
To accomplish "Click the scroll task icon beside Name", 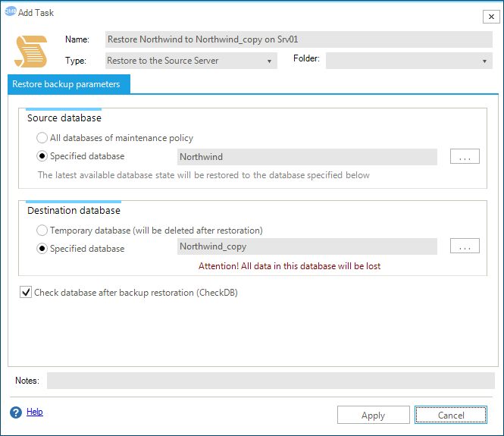I will (x=31, y=51).
